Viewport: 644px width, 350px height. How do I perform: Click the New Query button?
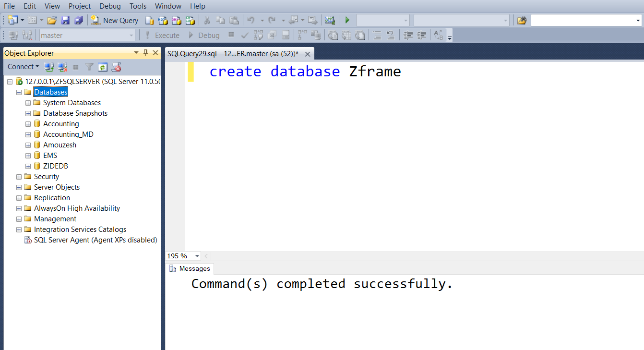(x=115, y=20)
